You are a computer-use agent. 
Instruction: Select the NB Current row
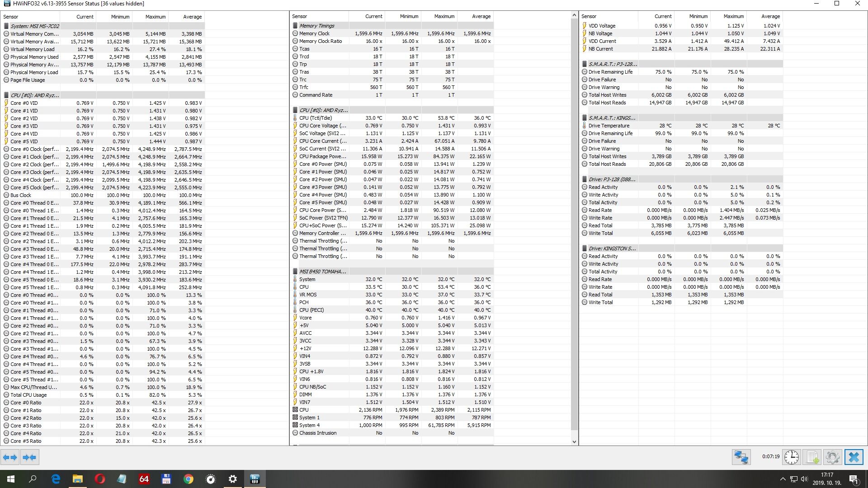point(681,49)
